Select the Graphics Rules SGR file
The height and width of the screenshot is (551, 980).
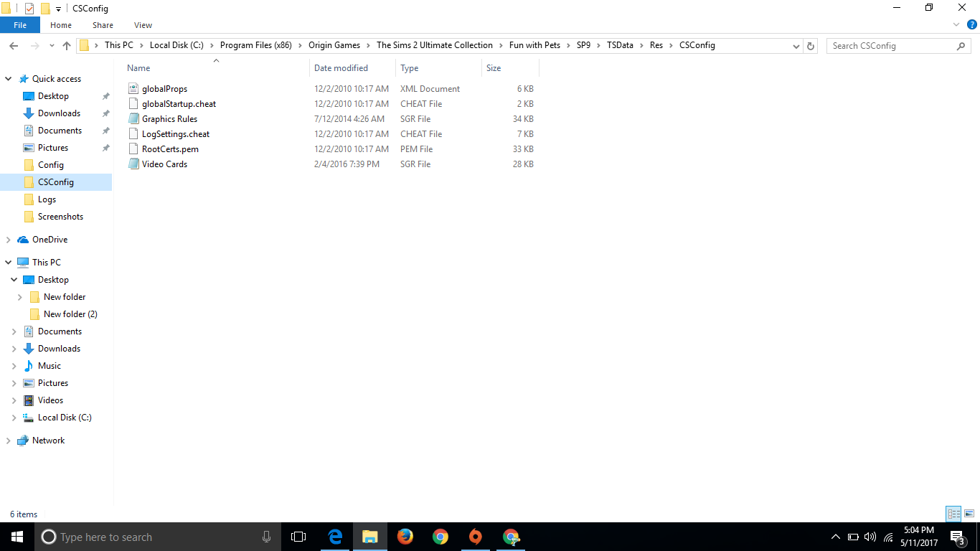coord(169,119)
